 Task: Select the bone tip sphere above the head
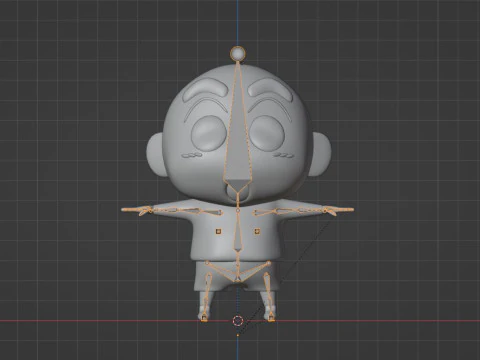pyautogui.click(x=238, y=53)
